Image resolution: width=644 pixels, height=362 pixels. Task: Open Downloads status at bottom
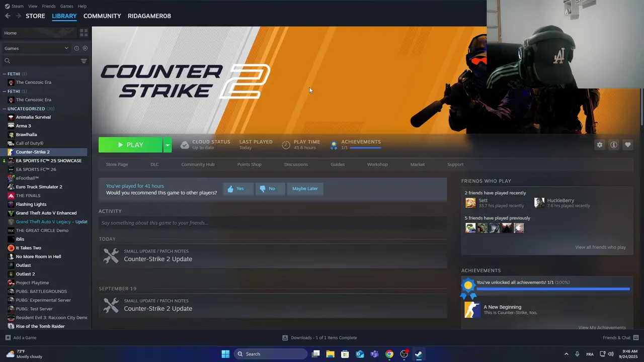tap(319, 338)
